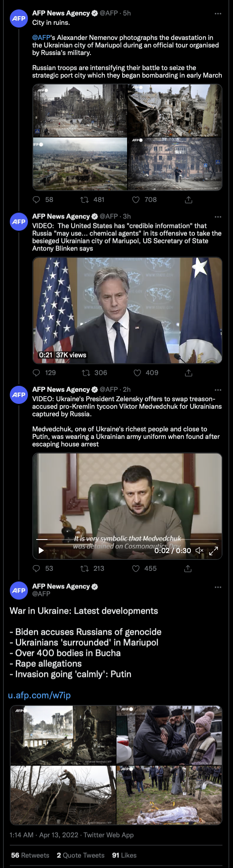View the 2 Quote Tweets
This screenshot has height=868, width=233.
(x=81, y=855)
